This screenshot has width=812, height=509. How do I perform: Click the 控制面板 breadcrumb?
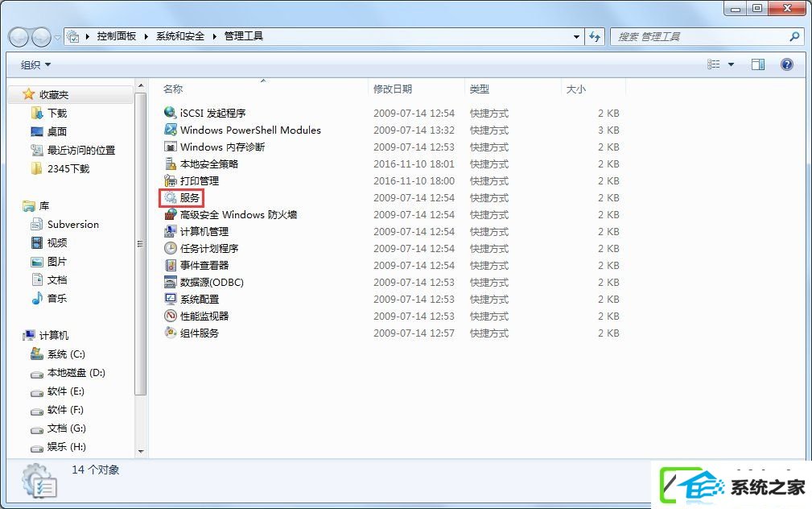click(x=117, y=36)
